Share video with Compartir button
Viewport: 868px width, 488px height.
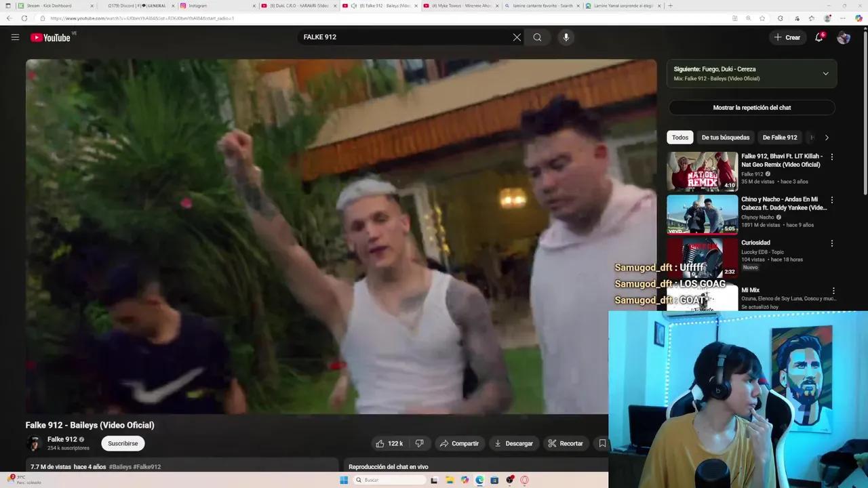pyautogui.click(x=459, y=443)
